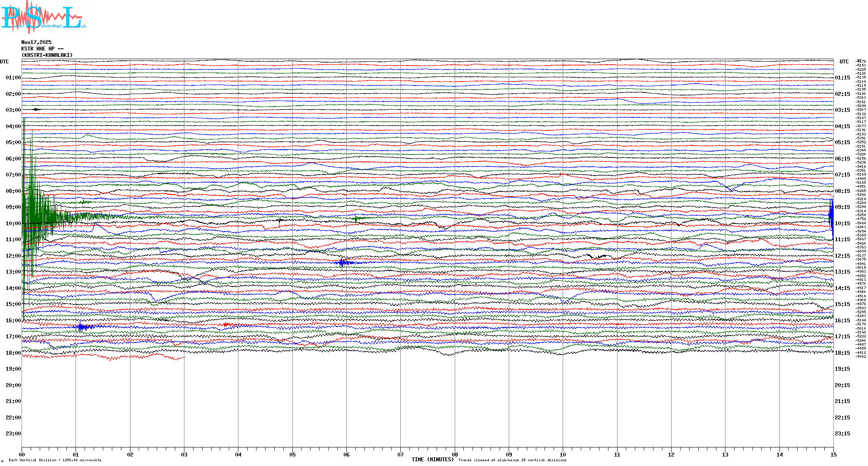Click the left UTC axis label
The height and width of the screenshot is (466, 868).
(4, 62)
